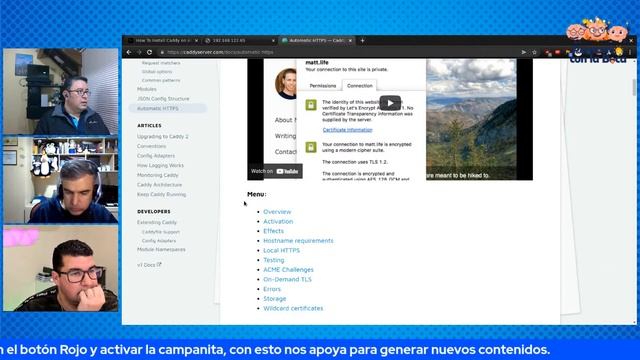This screenshot has width=640, height=360.
Task: Click the send/share arrow icon in the toolbar
Action: tap(524, 52)
